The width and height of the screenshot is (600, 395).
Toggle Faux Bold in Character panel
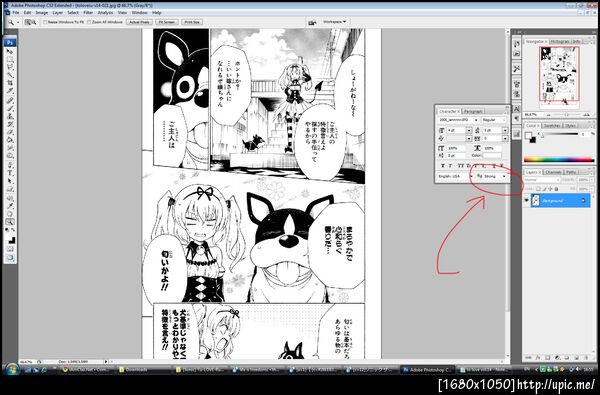443,166
